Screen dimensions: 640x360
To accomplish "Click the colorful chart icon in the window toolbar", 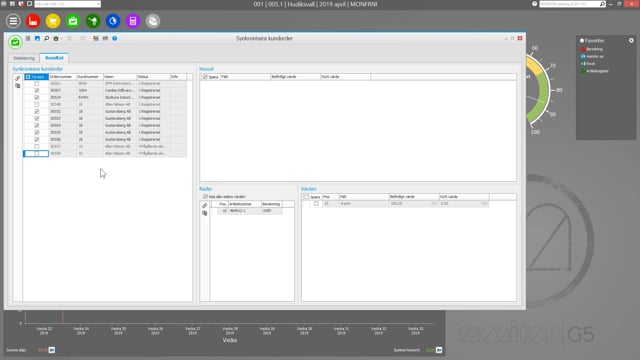I will pyautogui.click(x=96, y=38).
